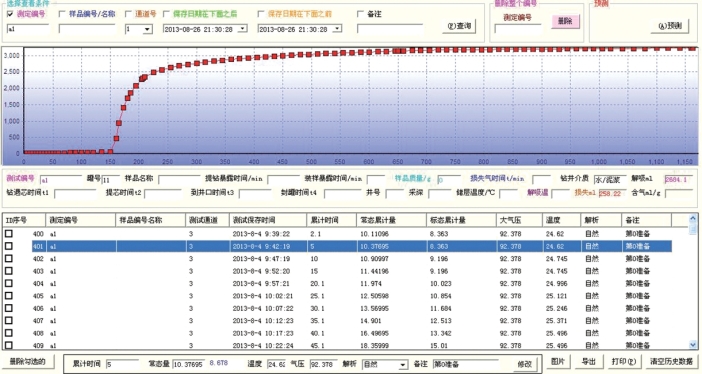
Task: Click the 提芯时间t2 input field
Action: [x=163, y=194]
